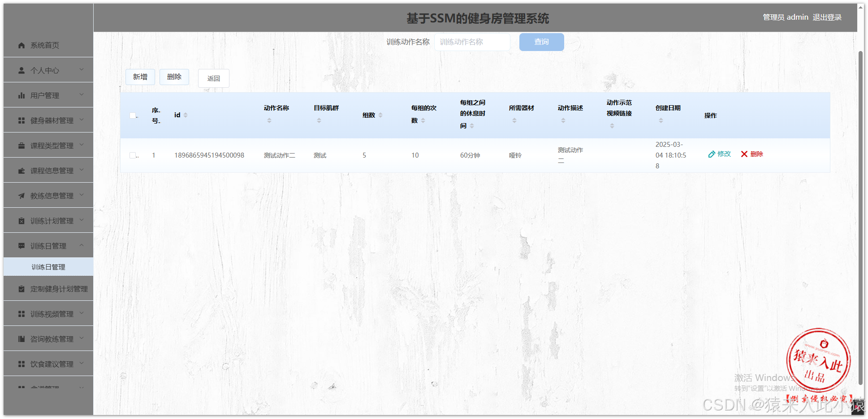Sort by 目标肌群 column arrows
The height and width of the screenshot is (419, 868).
(319, 120)
